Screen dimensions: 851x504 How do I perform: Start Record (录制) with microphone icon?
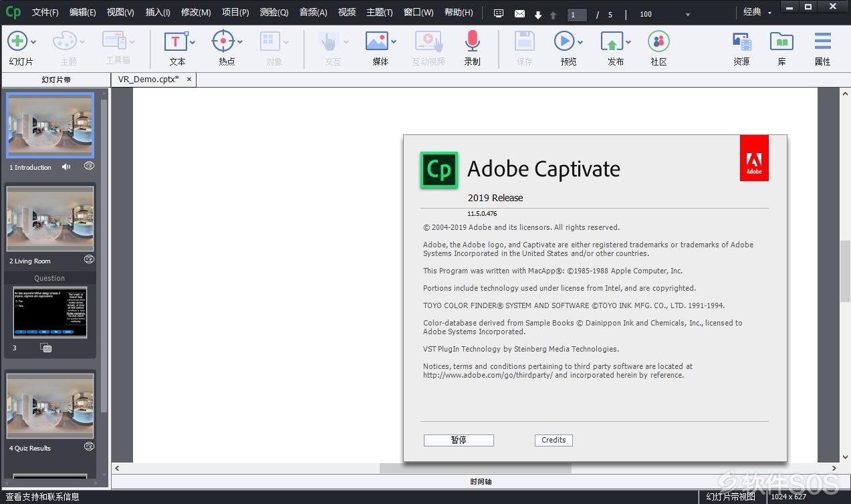472,41
